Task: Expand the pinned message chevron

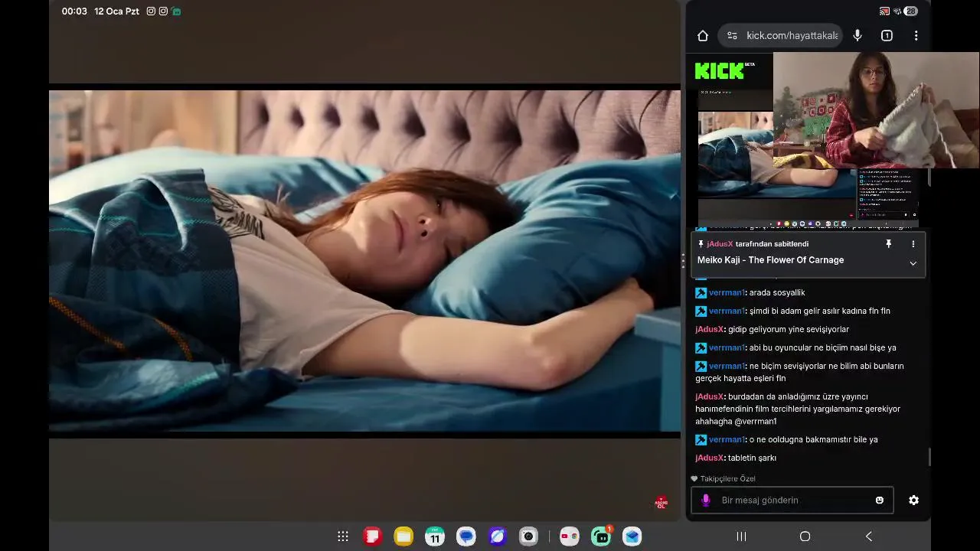Action: pos(913,263)
